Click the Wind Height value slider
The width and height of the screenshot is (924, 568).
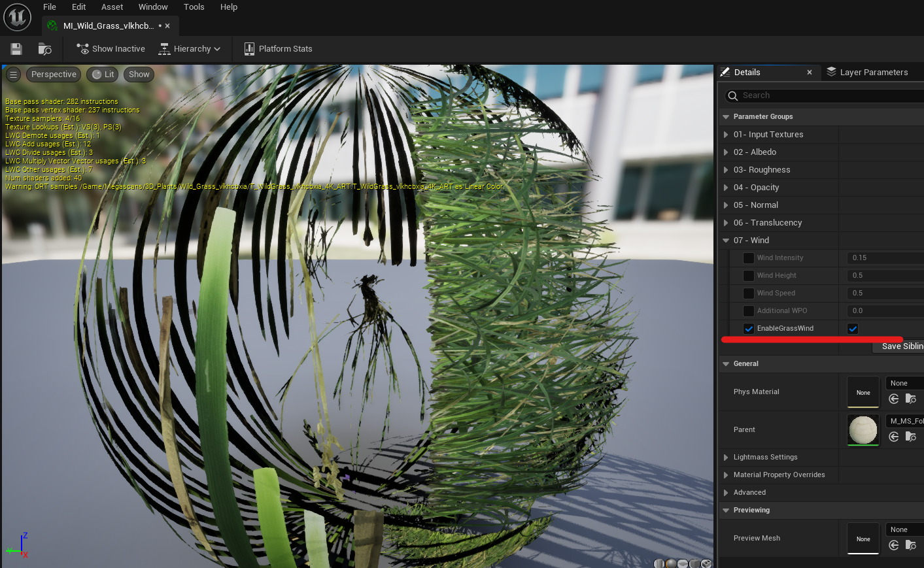click(885, 276)
